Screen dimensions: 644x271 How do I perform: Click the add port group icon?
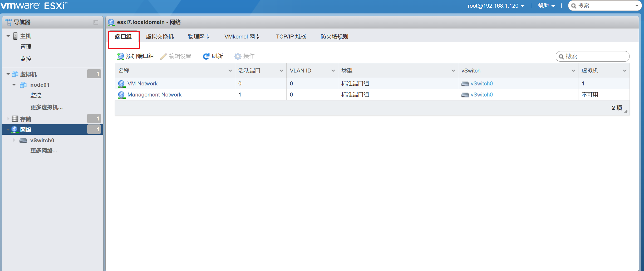point(120,56)
